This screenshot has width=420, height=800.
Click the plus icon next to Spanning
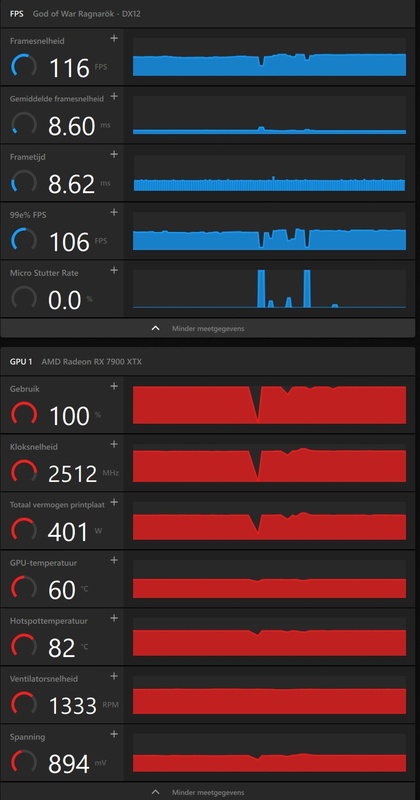point(114,734)
